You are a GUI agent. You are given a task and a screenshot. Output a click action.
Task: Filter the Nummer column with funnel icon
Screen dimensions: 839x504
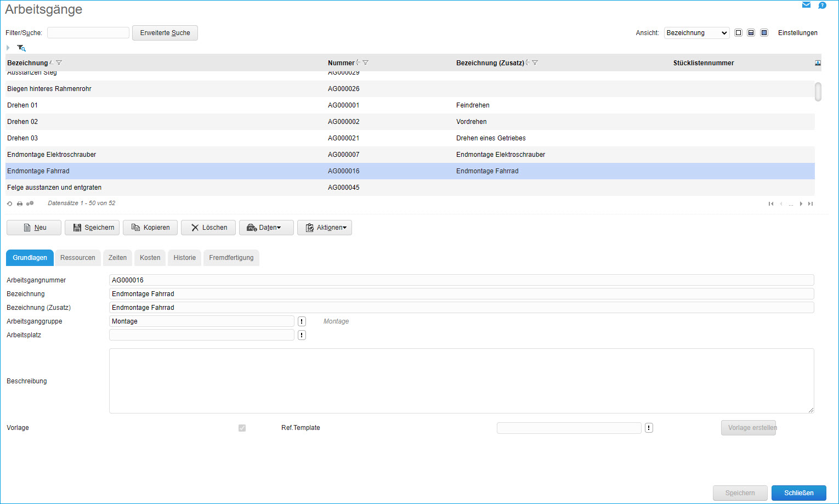click(366, 63)
